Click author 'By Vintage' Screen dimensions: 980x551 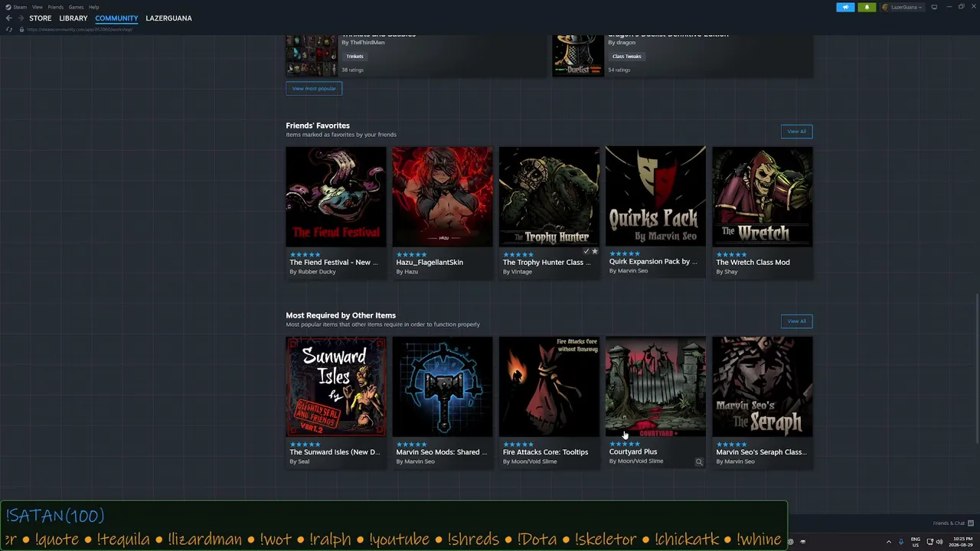517,272
